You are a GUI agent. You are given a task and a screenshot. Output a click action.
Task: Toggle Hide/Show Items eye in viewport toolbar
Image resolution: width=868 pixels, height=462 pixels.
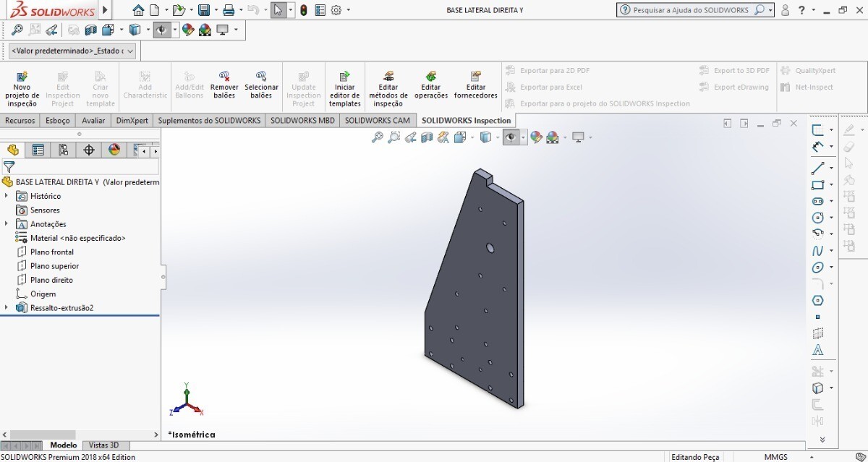[511, 137]
